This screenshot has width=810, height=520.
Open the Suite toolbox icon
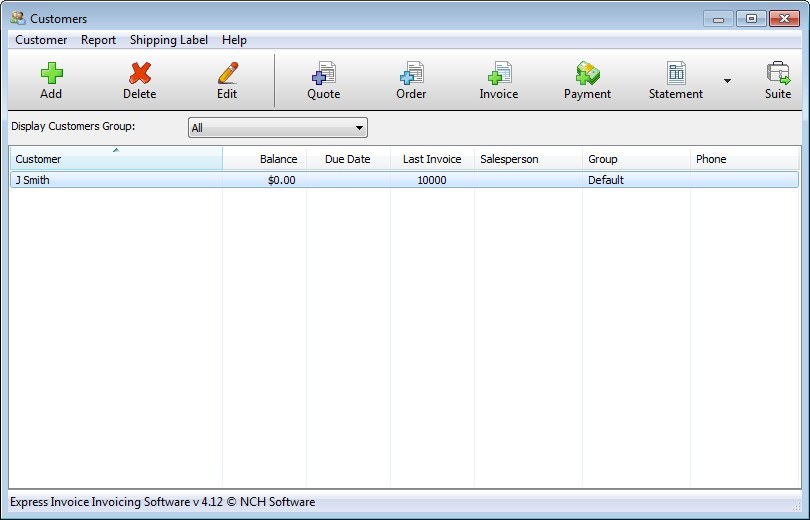tap(778, 73)
